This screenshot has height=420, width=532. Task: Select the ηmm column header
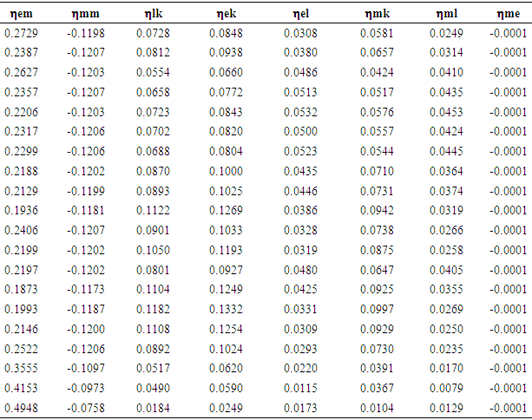pos(86,14)
